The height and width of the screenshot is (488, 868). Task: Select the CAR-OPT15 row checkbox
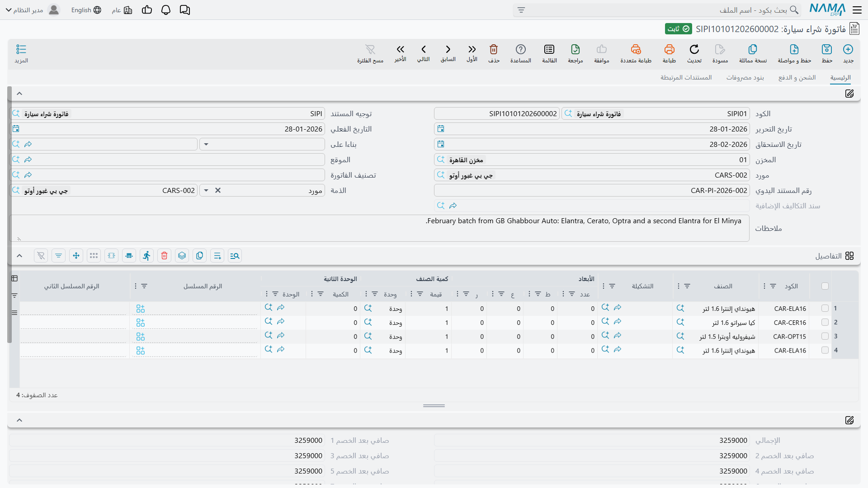click(825, 336)
